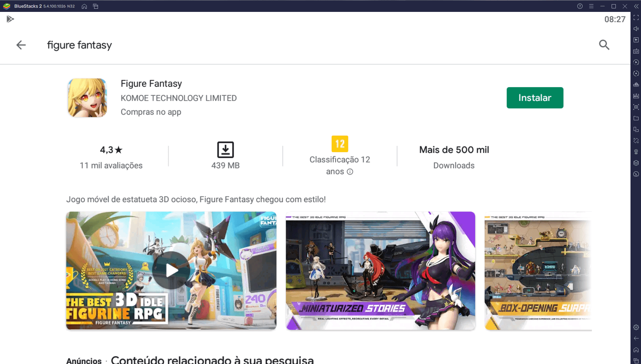Open BlueStacks help icon

pos(580,6)
